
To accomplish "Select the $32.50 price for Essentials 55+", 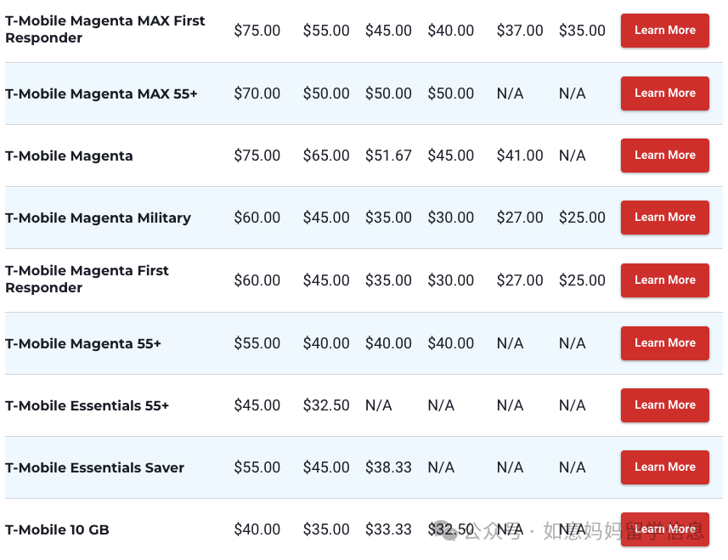I will coord(326,405).
